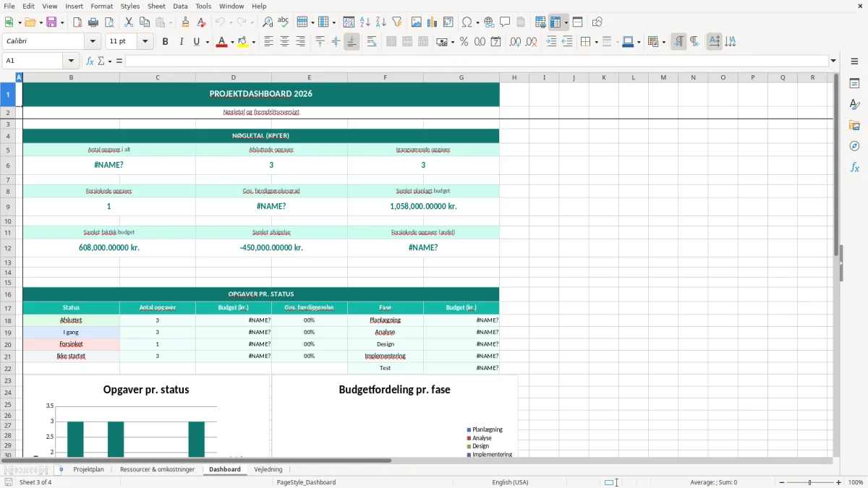
Task: Toggle Align Left
Action: [x=269, y=42]
